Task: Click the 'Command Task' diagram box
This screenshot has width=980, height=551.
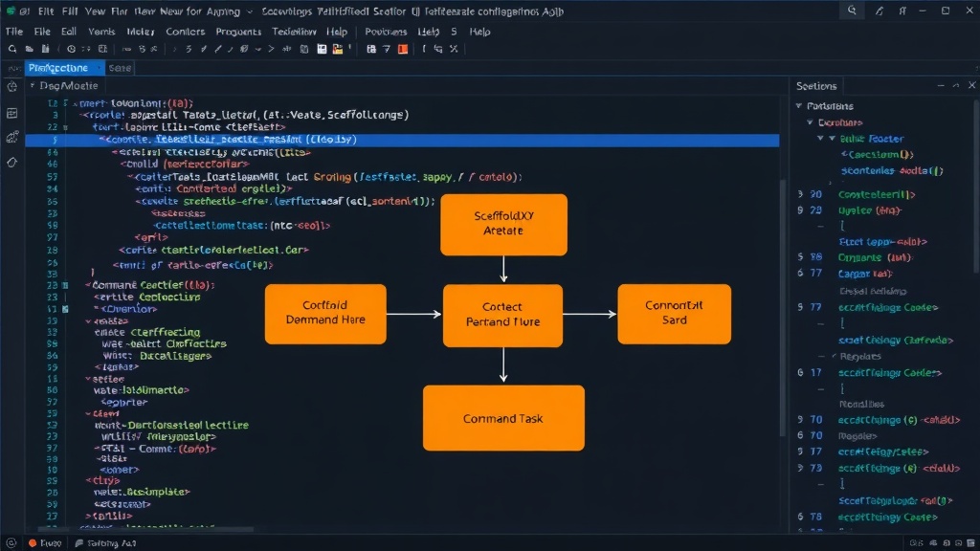Action: pos(503,418)
